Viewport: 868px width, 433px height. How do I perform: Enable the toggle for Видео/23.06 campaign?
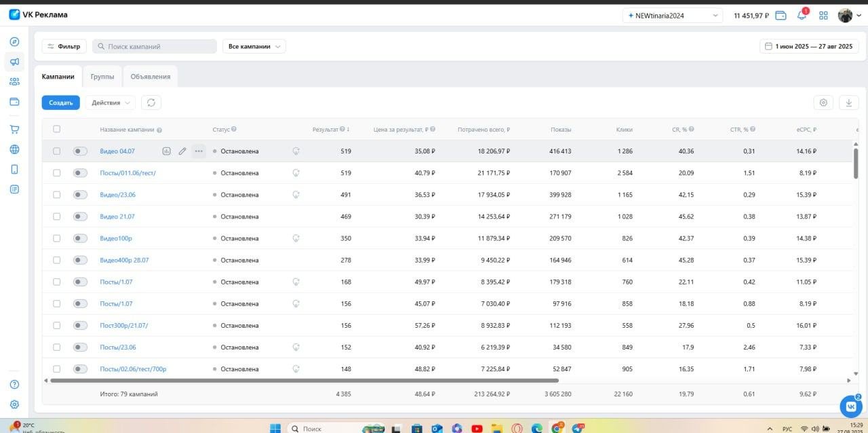[80, 195]
